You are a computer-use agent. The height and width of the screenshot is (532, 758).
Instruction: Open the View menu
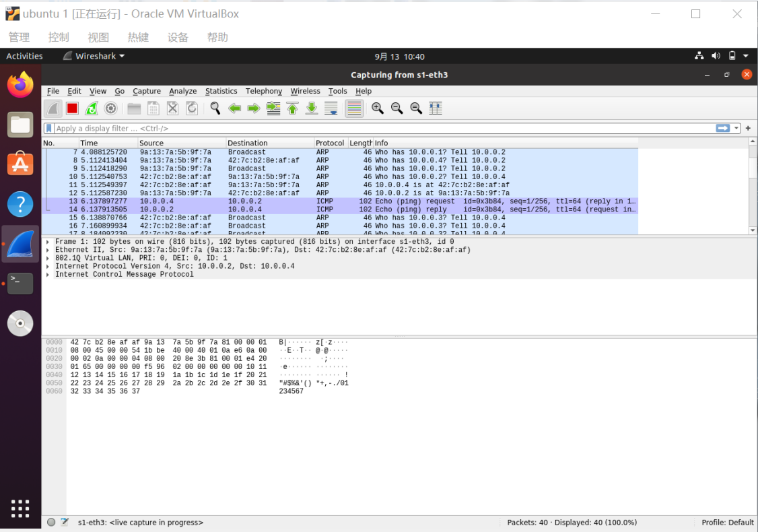[x=98, y=91]
